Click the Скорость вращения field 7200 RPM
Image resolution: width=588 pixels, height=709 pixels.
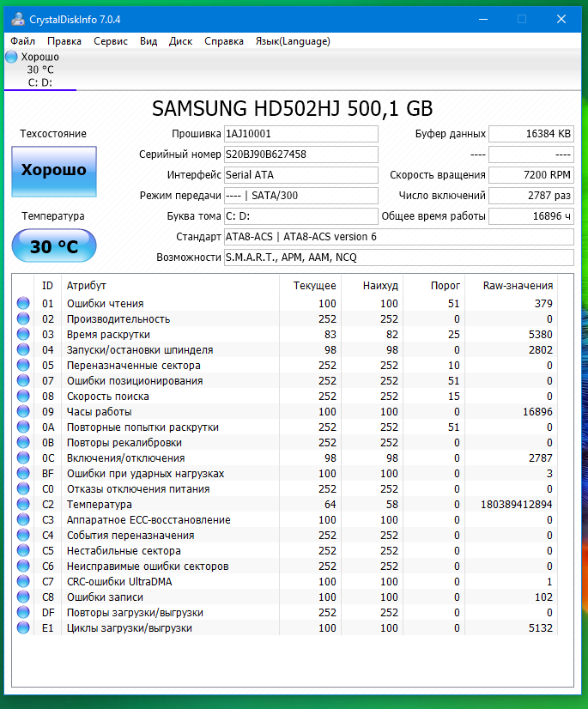coord(531,175)
